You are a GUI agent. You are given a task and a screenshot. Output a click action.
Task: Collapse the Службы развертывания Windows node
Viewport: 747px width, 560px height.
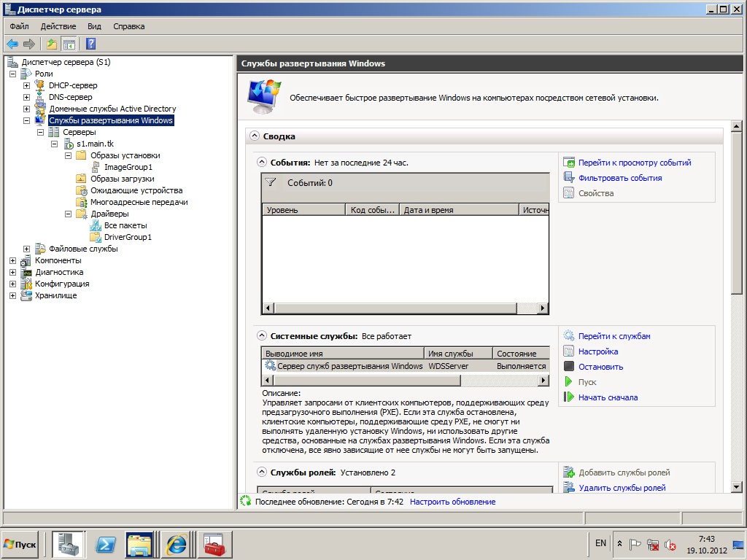click(27, 120)
